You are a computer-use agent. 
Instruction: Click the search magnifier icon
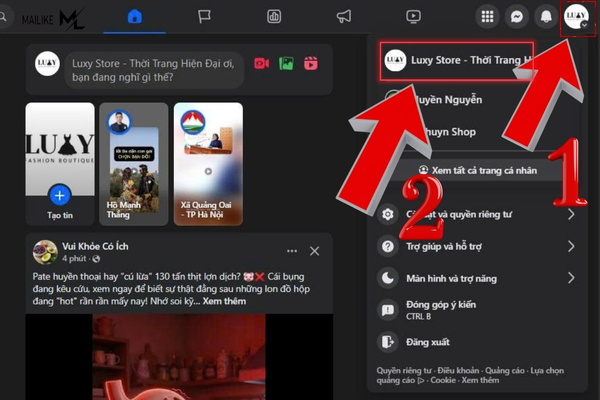coord(3,16)
